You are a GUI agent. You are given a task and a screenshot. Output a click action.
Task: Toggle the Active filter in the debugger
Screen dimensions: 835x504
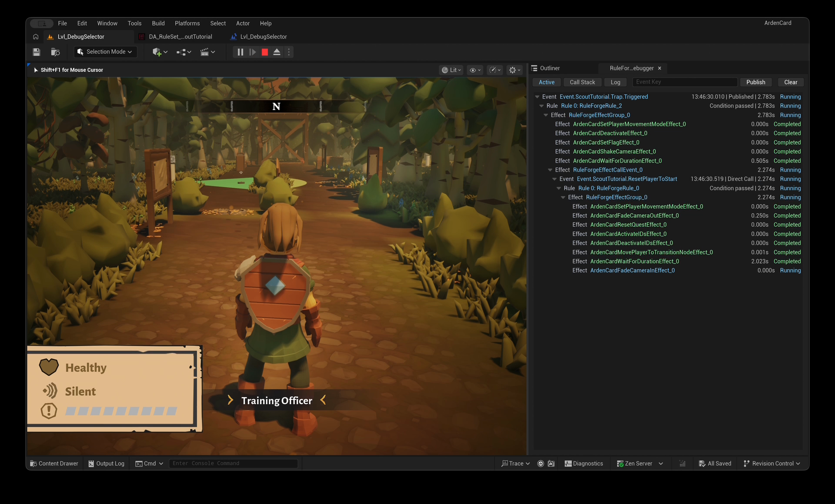tap(546, 82)
